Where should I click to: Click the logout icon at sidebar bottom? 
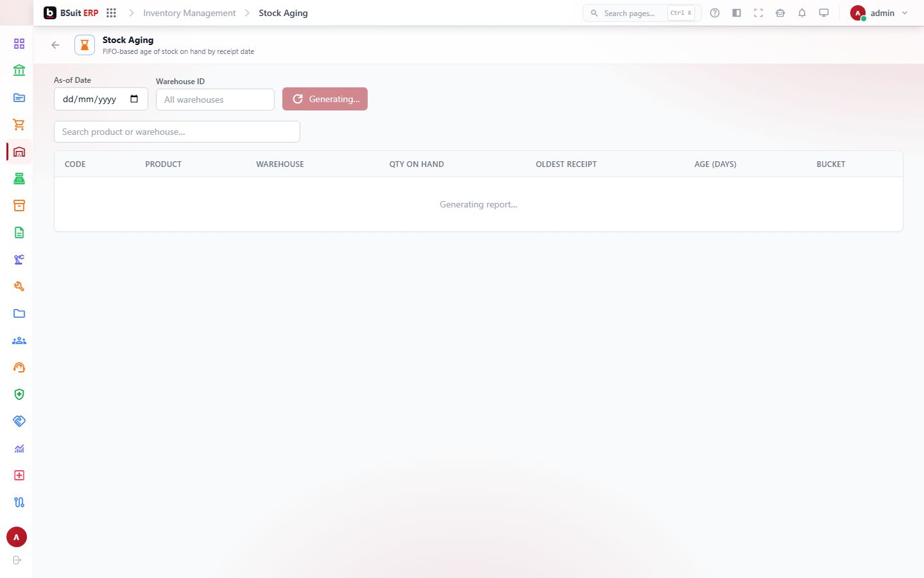17,560
